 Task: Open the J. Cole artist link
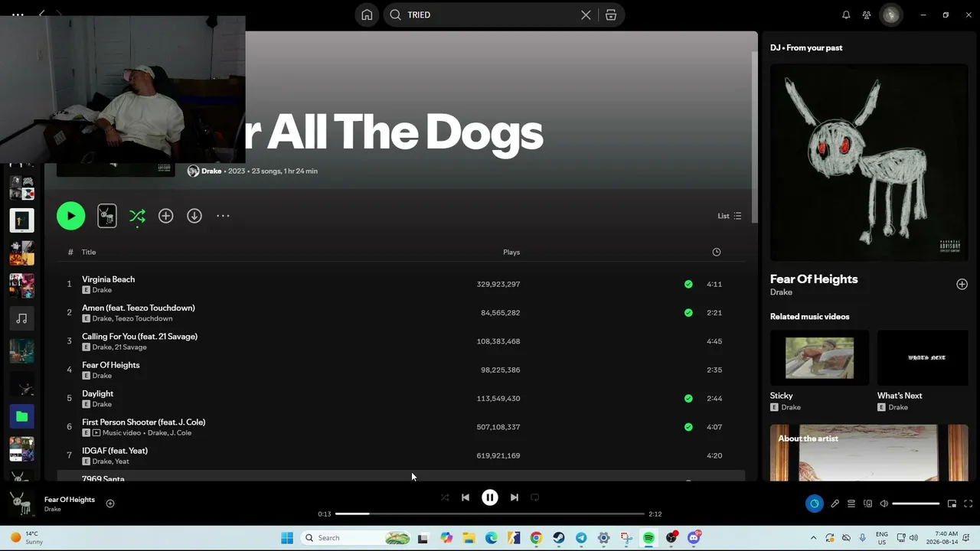[x=181, y=433]
